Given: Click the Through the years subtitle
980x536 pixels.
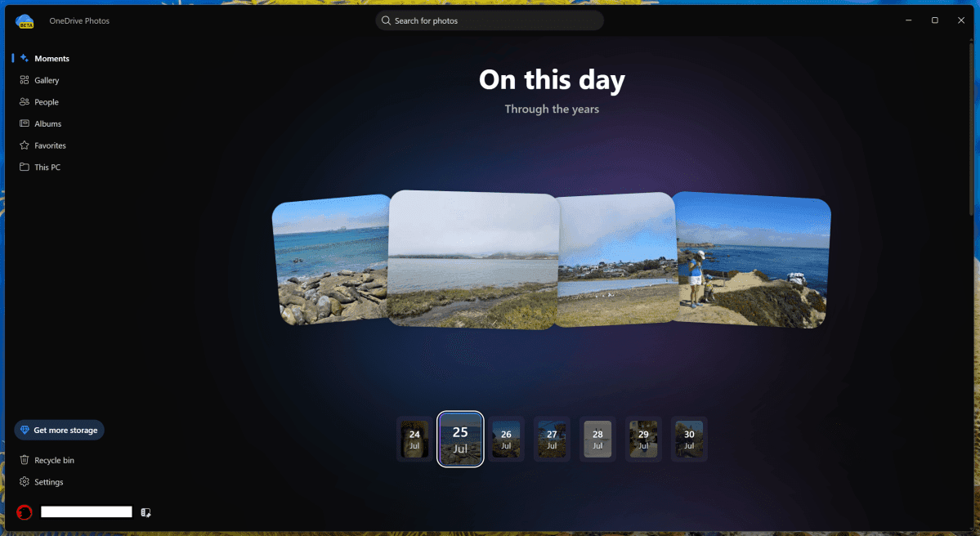Looking at the screenshot, I should [552, 109].
